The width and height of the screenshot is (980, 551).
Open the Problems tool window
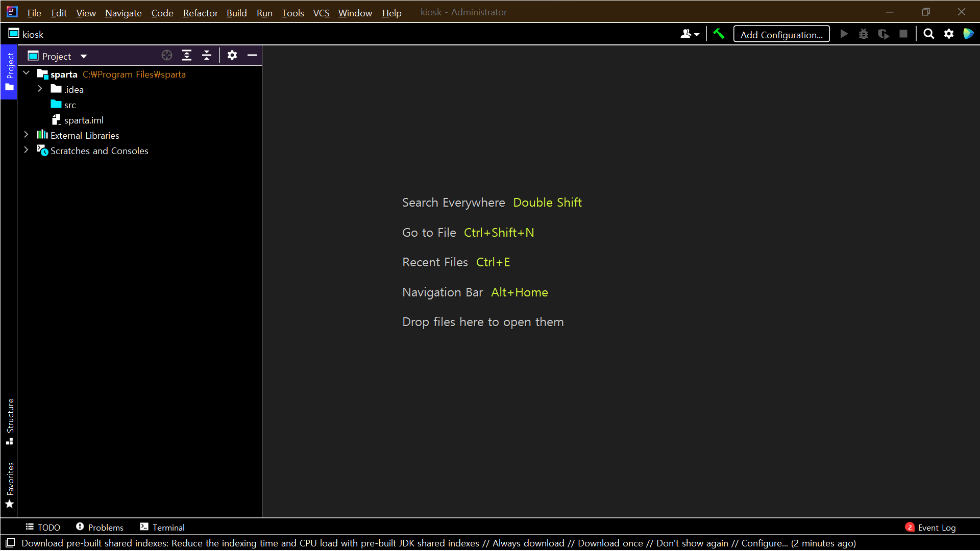click(100, 527)
